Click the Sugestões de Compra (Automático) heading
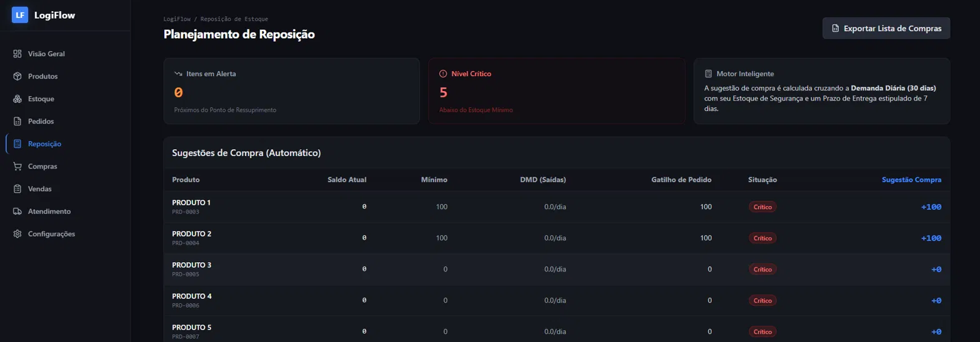The height and width of the screenshot is (342, 980). (246, 153)
